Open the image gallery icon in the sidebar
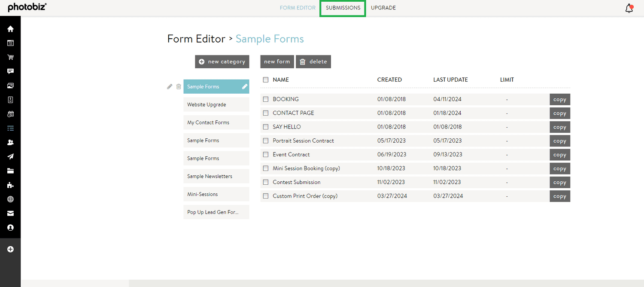The height and width of the screenshot is (287, 644). pyautogui.click(x=10, y=85)
